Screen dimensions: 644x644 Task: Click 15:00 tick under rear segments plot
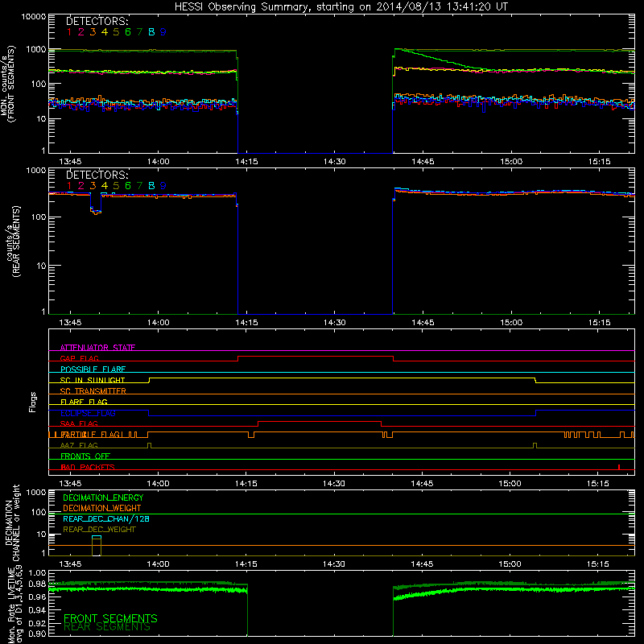click(511, 323)
